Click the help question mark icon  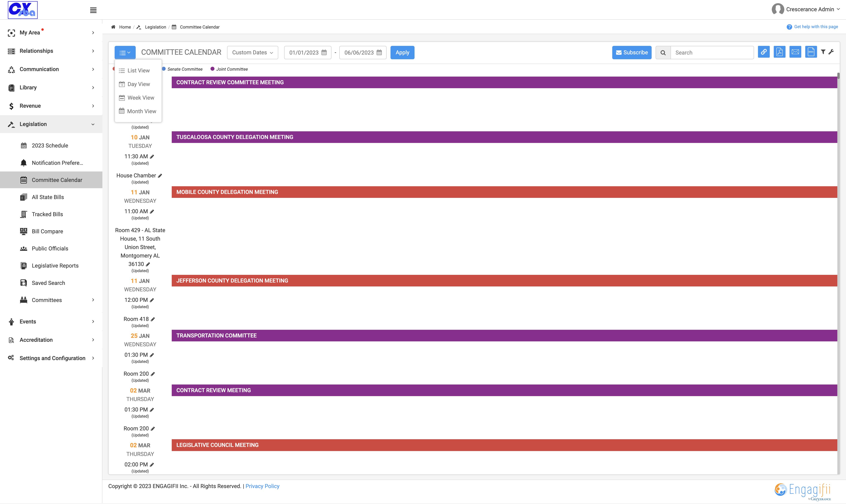[x=789, y=27]
